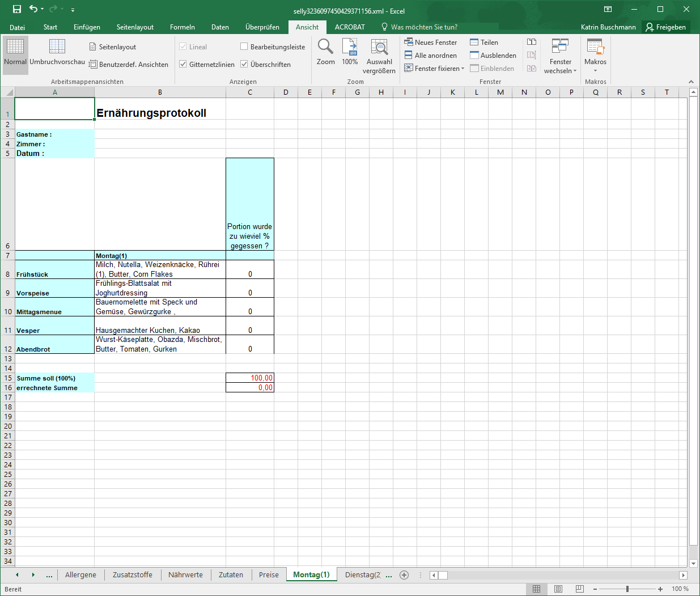700x596 pixels.
Task: Click Benutzerdef. Ansichten button
Action: (129, 65)
